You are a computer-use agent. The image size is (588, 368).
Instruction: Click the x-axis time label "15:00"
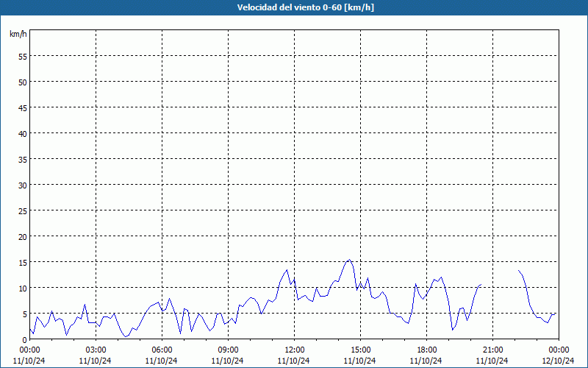pos(360,350)
